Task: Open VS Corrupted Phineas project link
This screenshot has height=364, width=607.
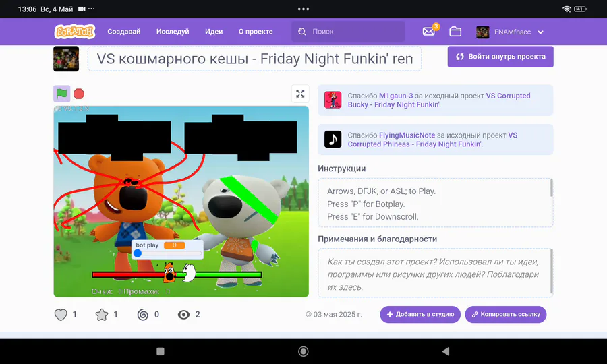Action: click(432, 140)
